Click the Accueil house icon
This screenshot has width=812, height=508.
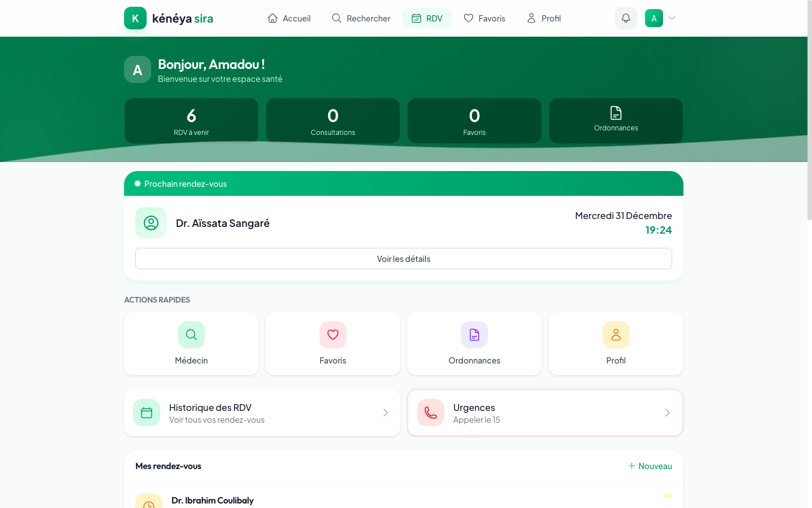(272, 18)
